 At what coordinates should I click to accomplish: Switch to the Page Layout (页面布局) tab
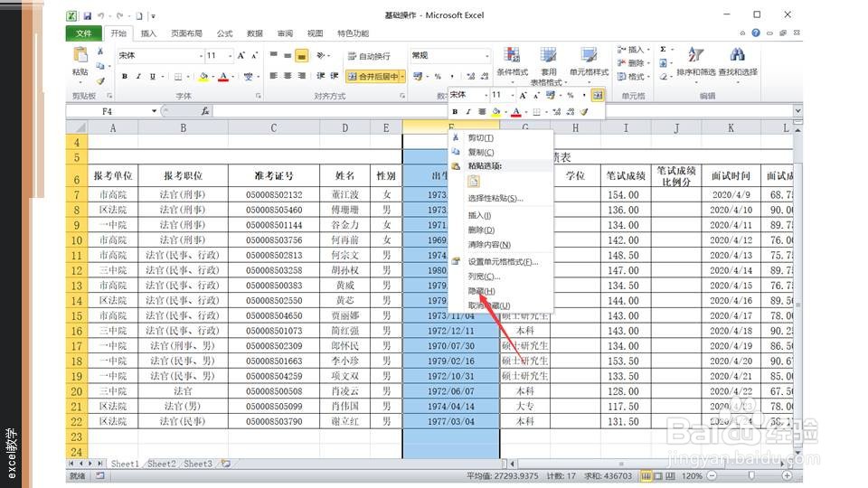pyautogui.click(x=186, y=33)
